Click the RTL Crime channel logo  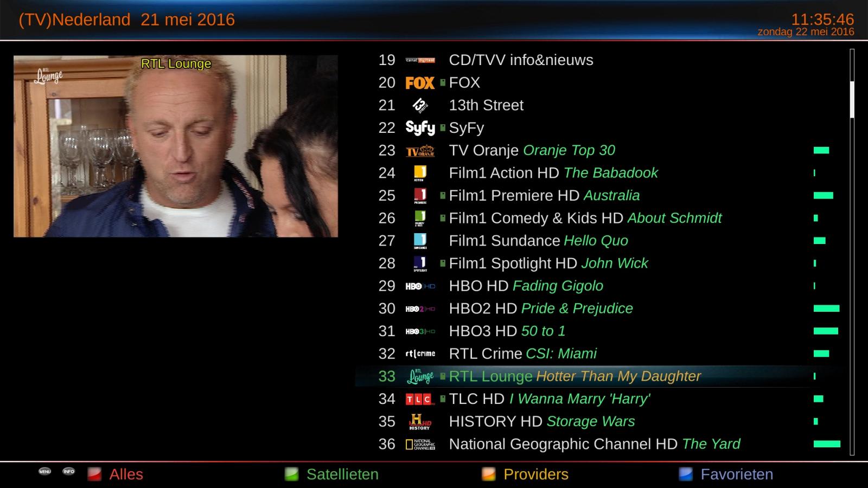pyautogui.click(x=420, y=354)
